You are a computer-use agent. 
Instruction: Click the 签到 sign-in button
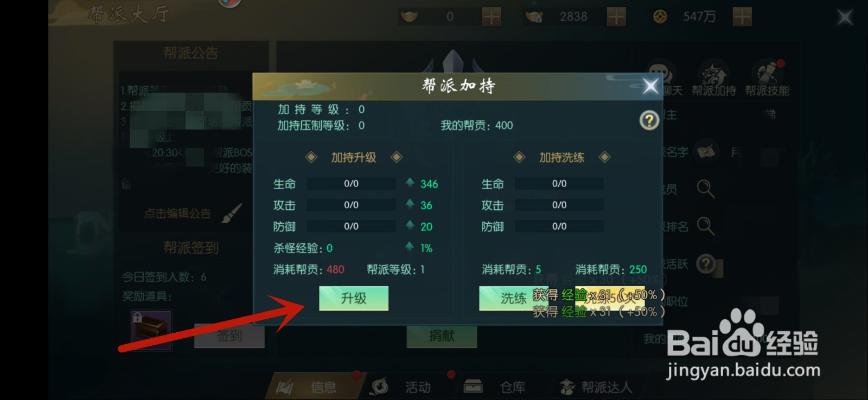point(229,336)
